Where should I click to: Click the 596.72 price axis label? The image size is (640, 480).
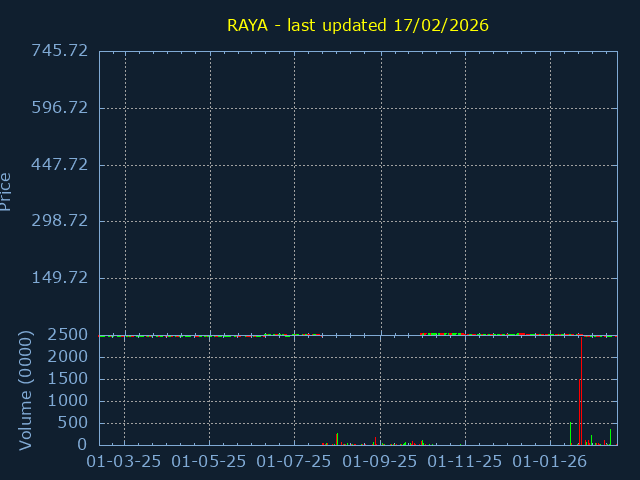pos(60,108)
